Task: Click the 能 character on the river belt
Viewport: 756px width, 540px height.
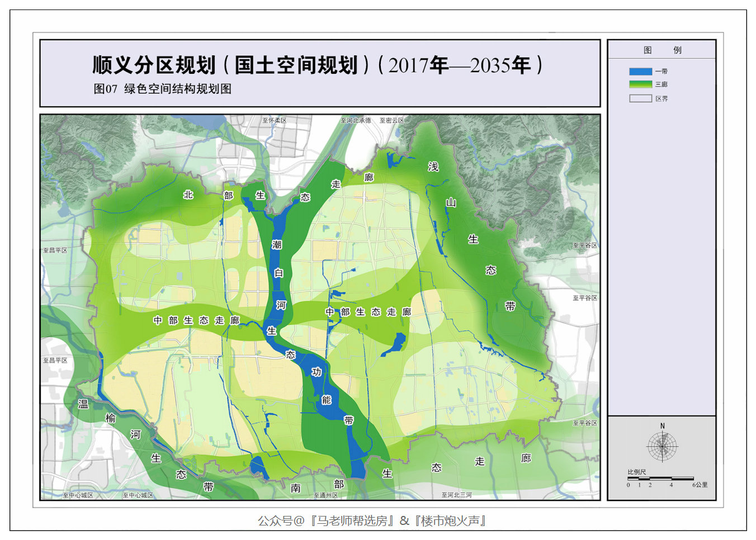Action: click(x=327, y=400)
